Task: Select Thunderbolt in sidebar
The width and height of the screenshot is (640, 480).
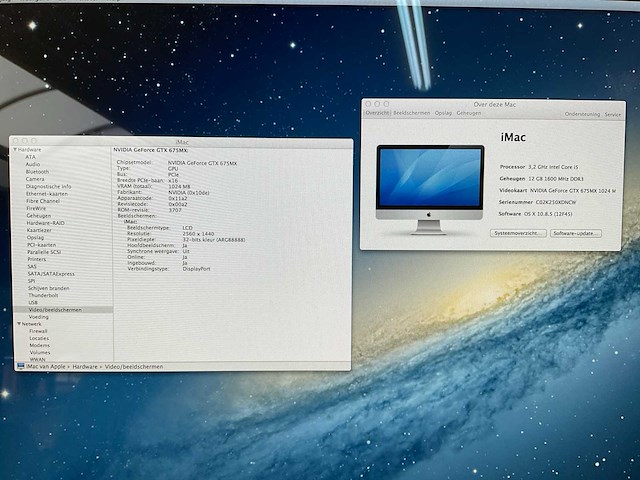Action: click(43, 295)
